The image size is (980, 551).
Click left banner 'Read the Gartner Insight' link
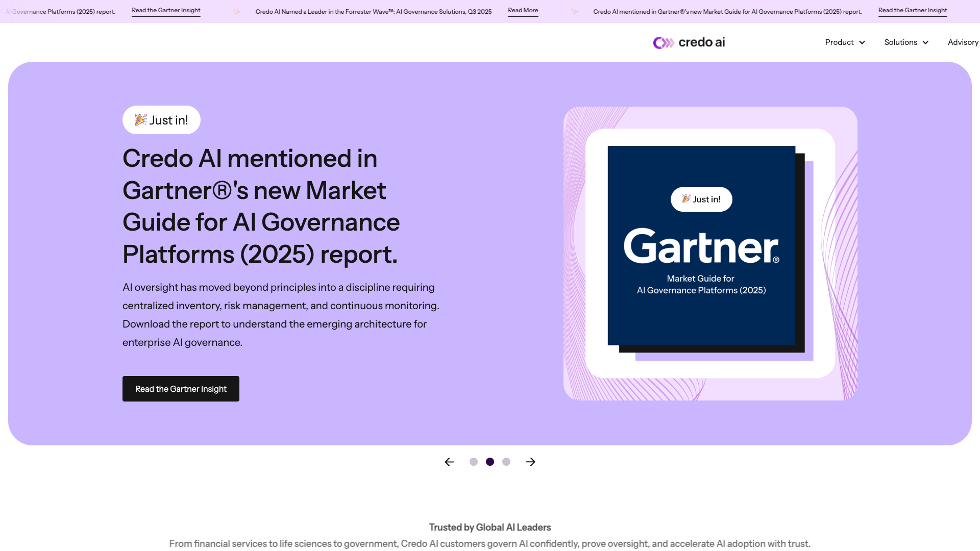(x=166, y=10)
